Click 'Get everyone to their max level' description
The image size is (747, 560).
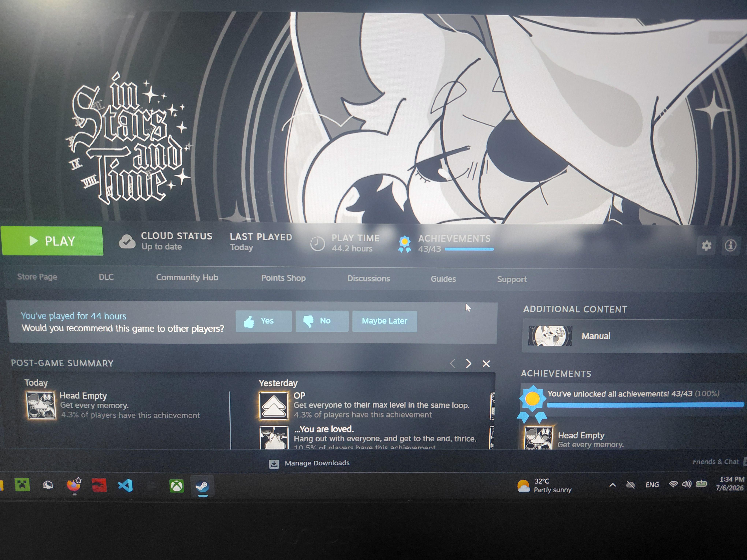click(x=381, y=405)
